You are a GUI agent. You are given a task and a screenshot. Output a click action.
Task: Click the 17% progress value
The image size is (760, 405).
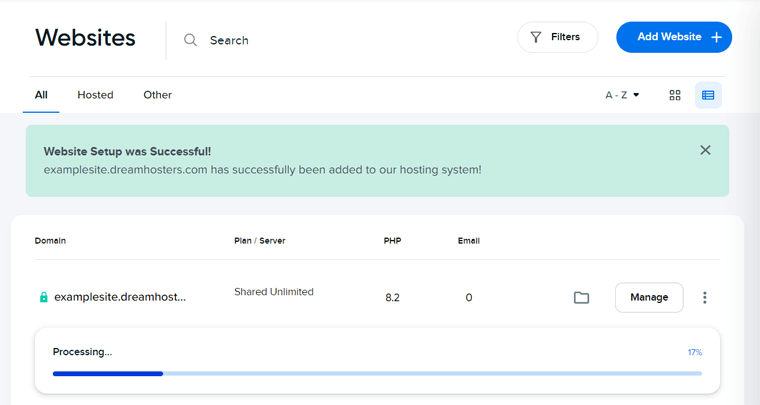click(695, 352)
